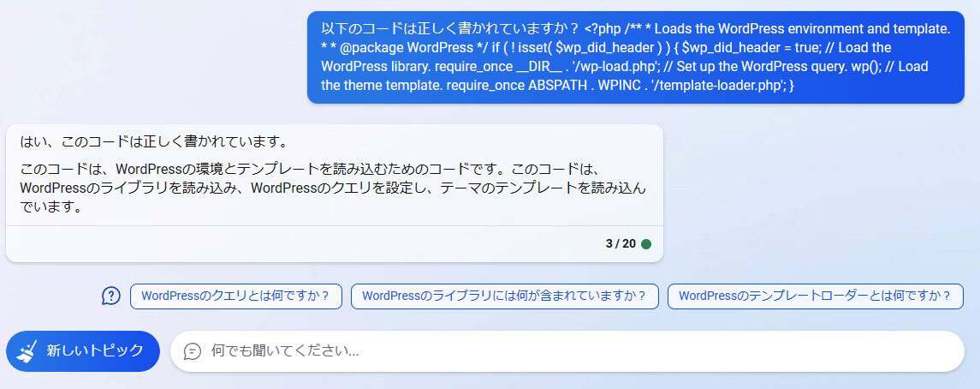
Task: Click the "3 / 20" turn counter
Action: 621,244
